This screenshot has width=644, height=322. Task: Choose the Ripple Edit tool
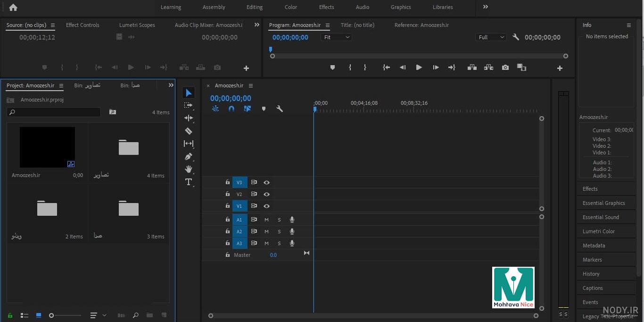[189, 118]
